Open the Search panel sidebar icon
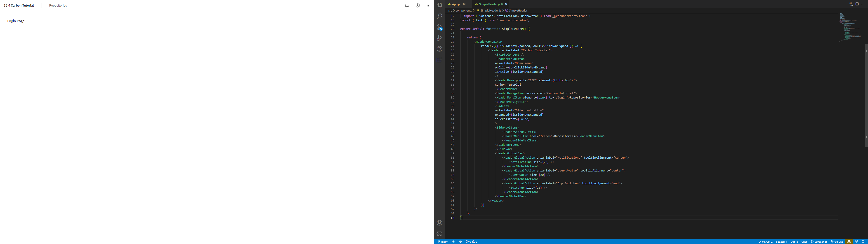This screenshot has height=244, width=868. coord(439,16)
